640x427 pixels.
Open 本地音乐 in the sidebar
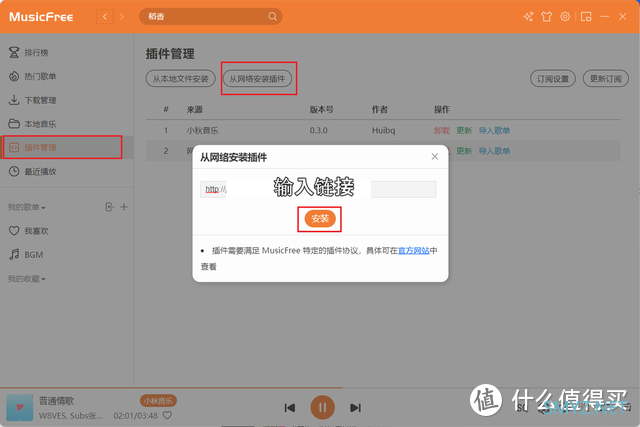67,124
